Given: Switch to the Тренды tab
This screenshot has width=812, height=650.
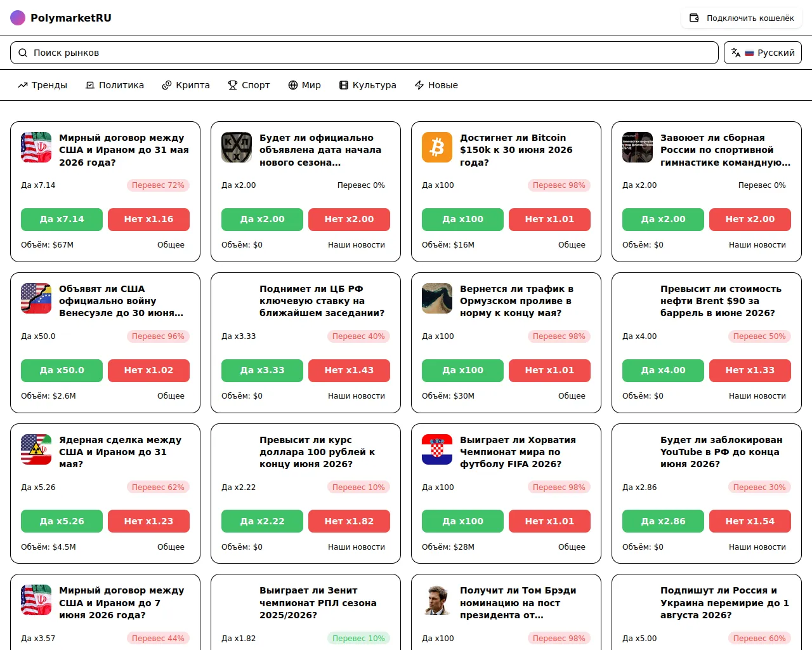Looking at the screenshot, I should pos(43,85).
